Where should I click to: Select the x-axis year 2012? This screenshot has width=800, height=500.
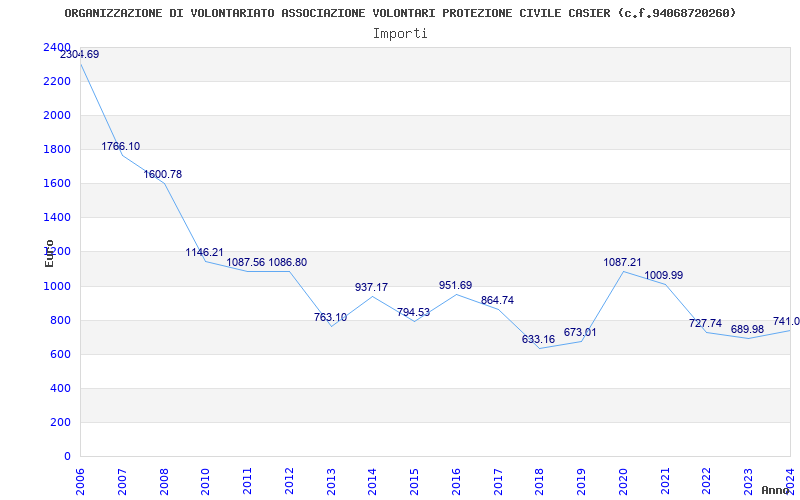289,481
